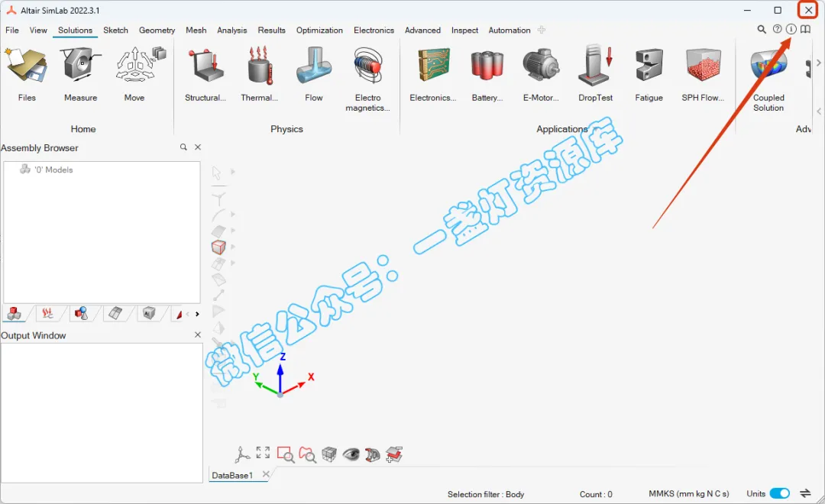
Task: Switch to the Mesh ribbon tab
Action: (196, 30)
